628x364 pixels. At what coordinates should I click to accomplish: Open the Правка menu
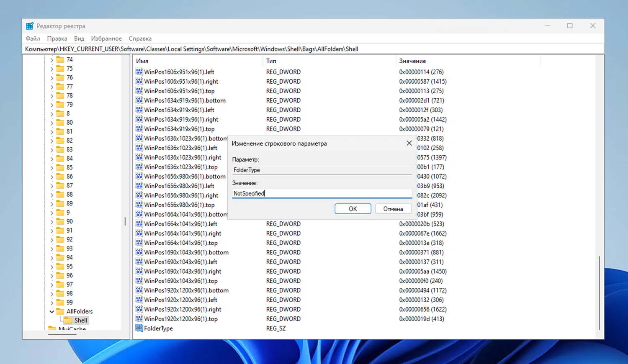click(x=57, y=38)
